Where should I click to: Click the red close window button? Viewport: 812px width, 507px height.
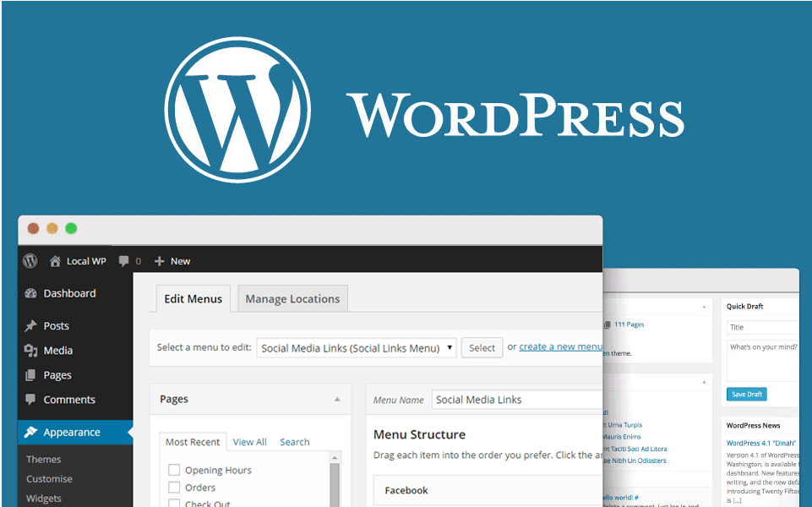(33, 228)
